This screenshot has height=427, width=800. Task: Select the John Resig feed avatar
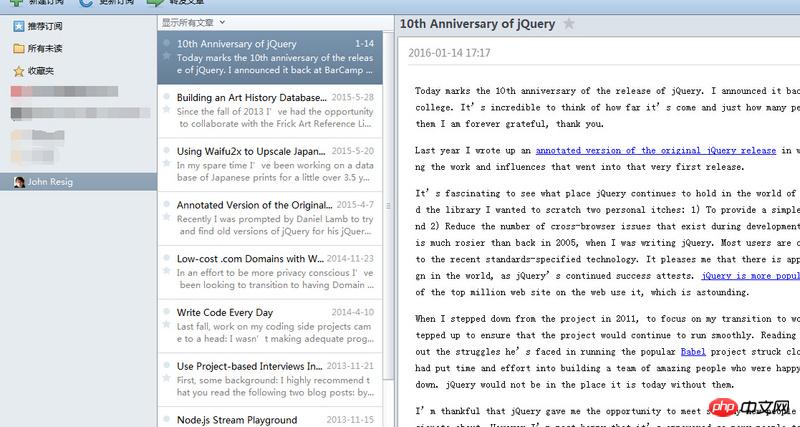coord(19,182)
